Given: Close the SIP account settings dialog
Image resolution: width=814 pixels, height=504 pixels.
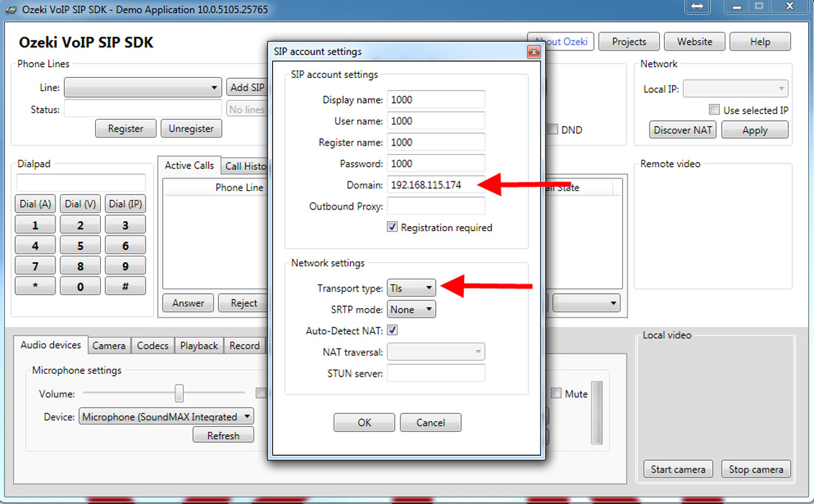Looking at the screenshot, I should 533,52.
